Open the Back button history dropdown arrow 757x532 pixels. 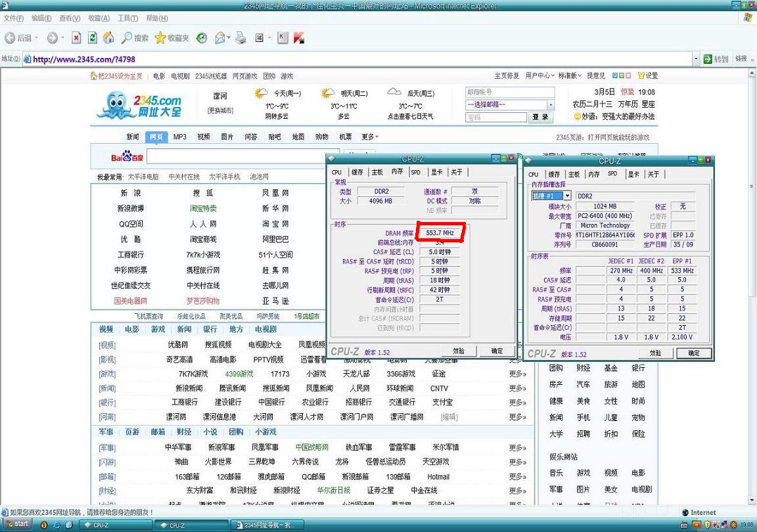click(x=36, y=37)
